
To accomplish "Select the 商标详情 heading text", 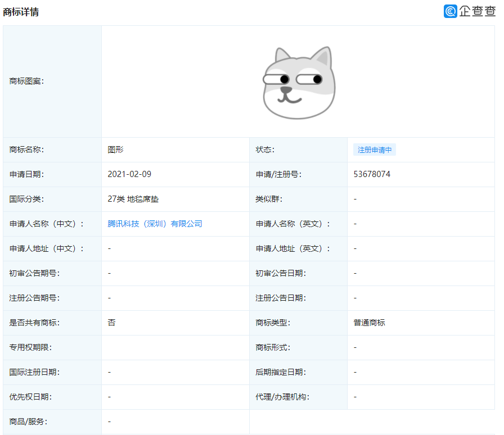I will click(21, 12).
